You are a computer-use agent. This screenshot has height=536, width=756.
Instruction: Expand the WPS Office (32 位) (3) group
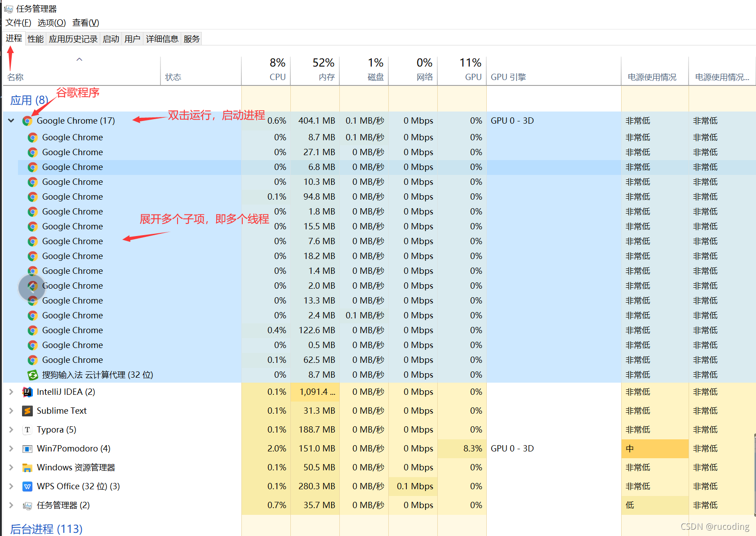click(11, 487)
